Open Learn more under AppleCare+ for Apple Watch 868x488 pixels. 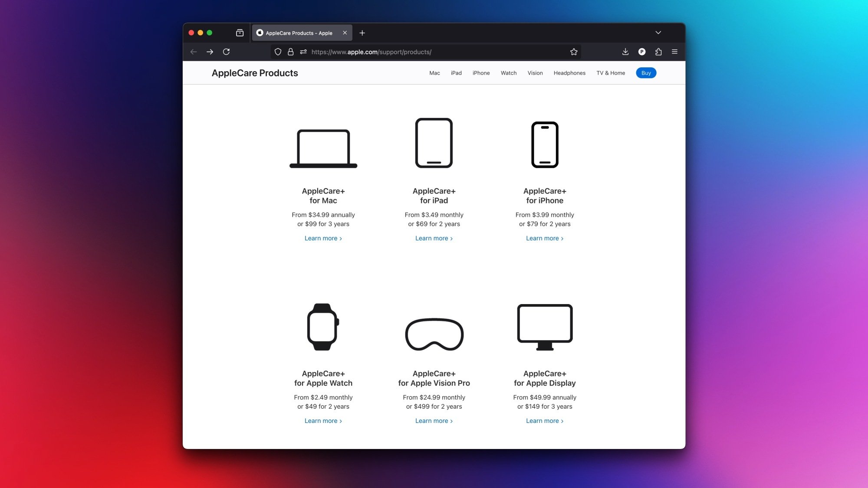point(323,421)
